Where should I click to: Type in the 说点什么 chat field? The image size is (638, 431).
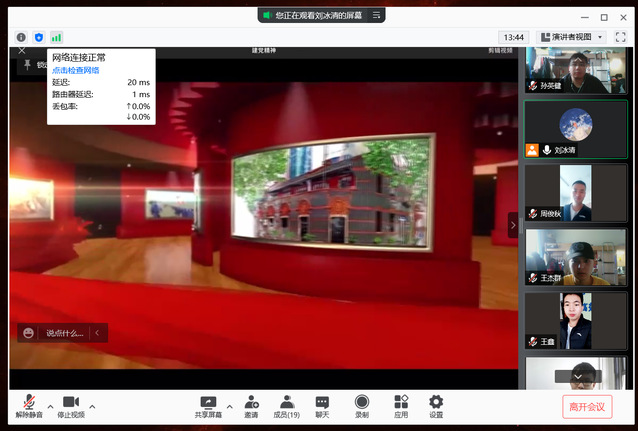pos(65,333)
